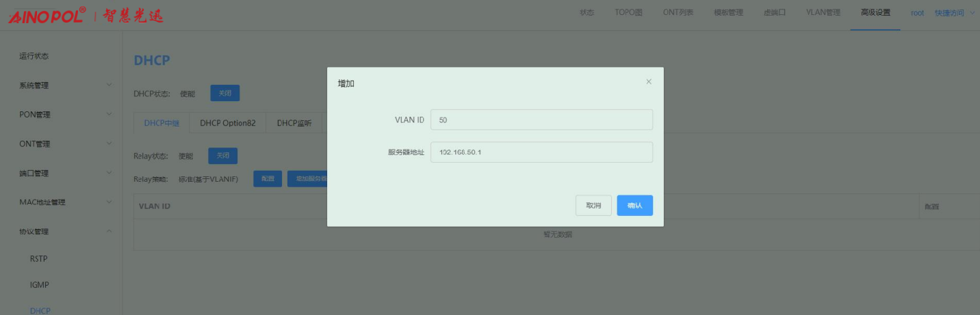Click 取消 button in dialog
Screen dimensions: 980x315
[x=593, y=206]
